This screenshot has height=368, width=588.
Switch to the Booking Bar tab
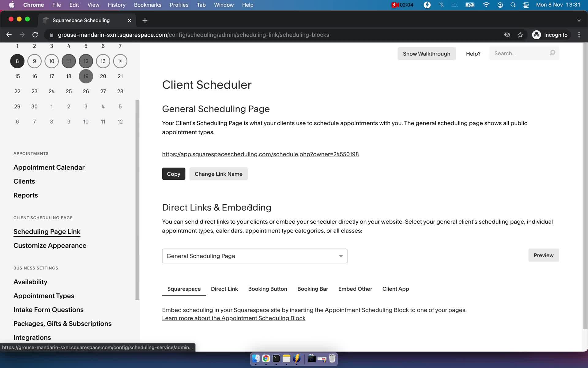312,289
